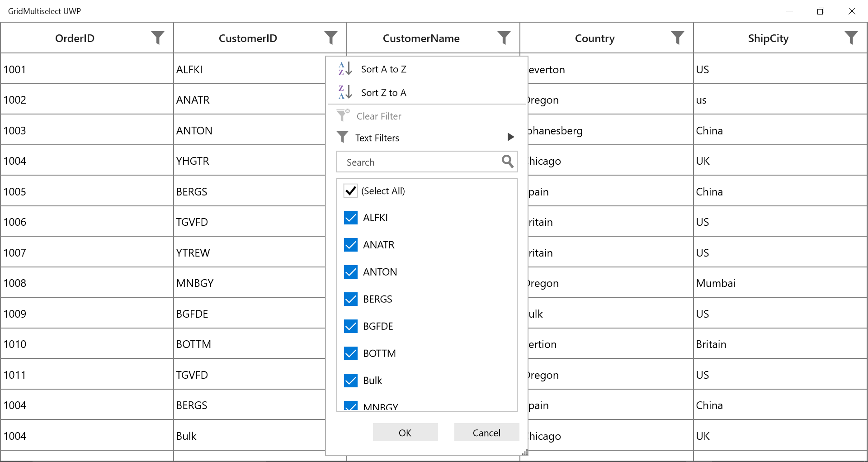Uncheck BOTTM in filter list
Viewport: 868px width, 462px height.
point(351,353)
